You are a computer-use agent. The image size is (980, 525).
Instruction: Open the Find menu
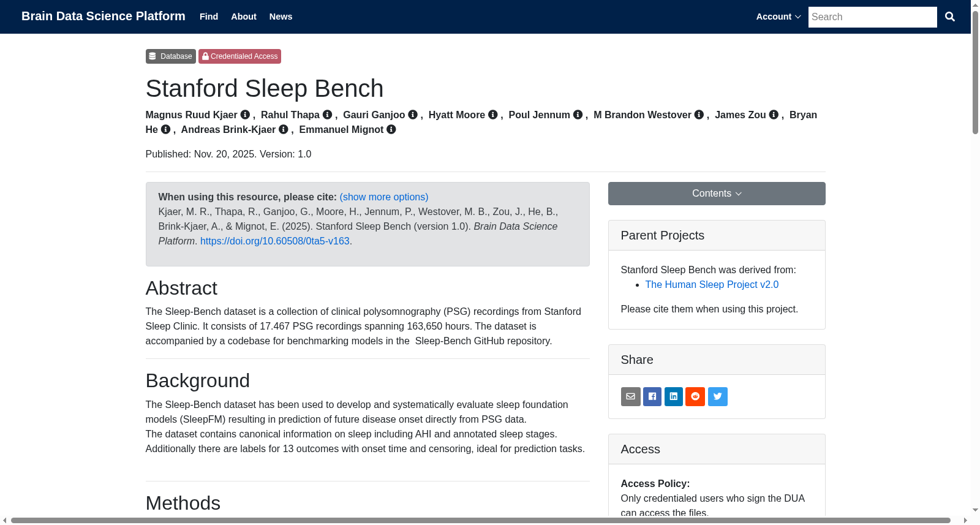[209, 17]
